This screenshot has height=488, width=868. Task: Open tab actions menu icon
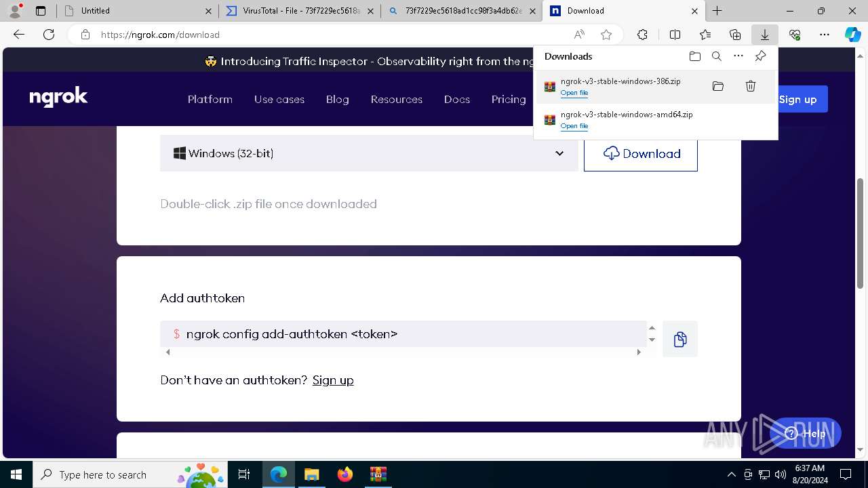coord(41,11)
